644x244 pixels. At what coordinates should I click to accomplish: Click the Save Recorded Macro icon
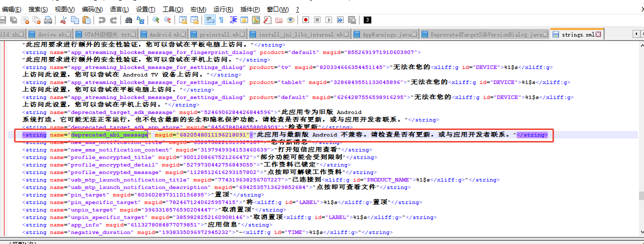click(351, 20)
